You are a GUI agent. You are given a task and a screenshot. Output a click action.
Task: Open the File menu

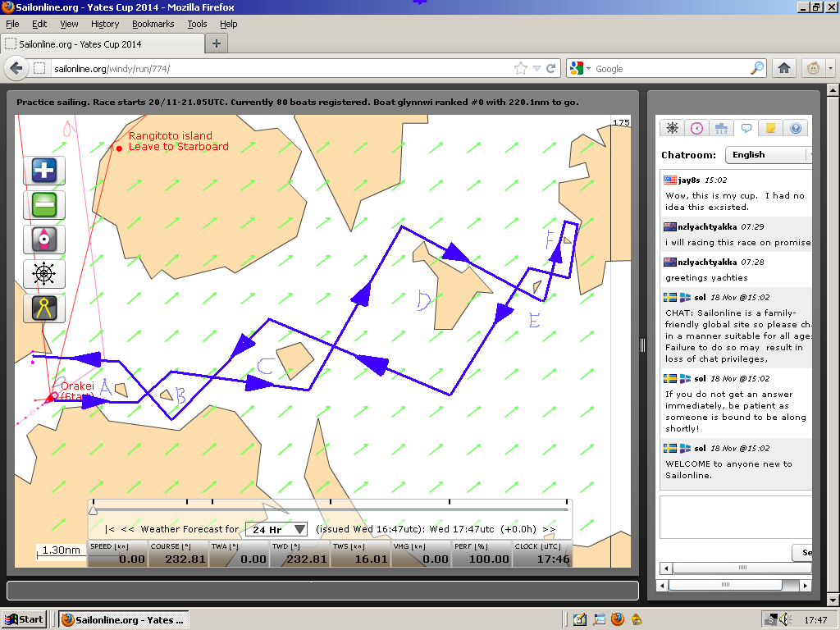pos(12,24)
